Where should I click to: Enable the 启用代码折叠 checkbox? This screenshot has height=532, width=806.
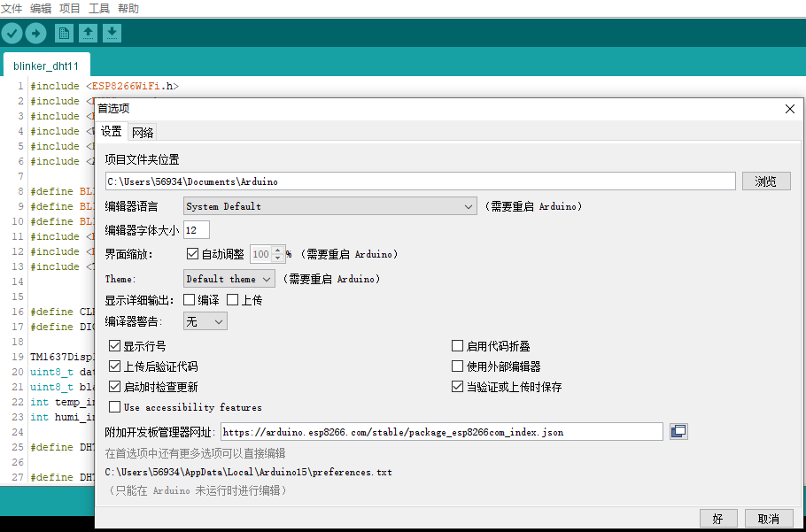[x=458, y=346]
